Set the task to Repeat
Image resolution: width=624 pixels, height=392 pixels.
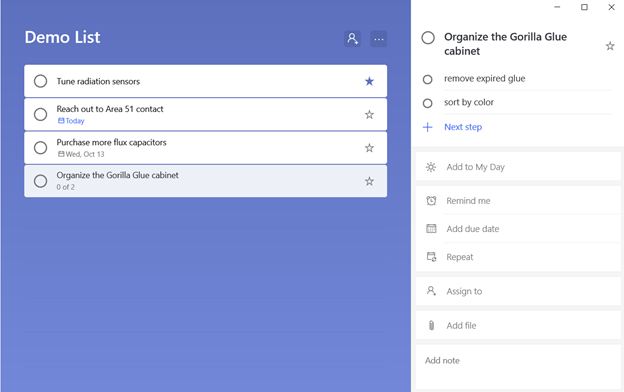[518, 257]
